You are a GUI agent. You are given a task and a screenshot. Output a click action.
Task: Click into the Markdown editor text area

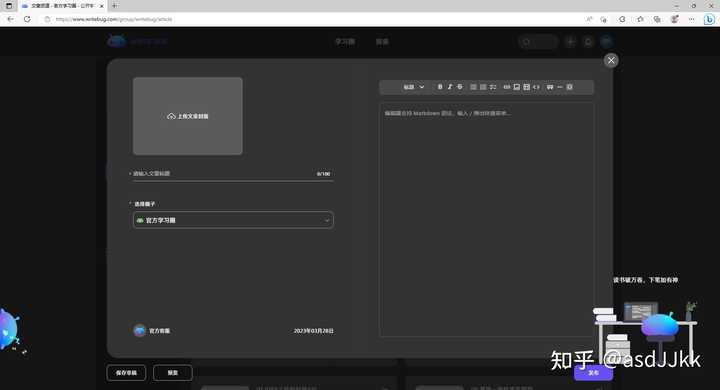click(x=487, y=220)
